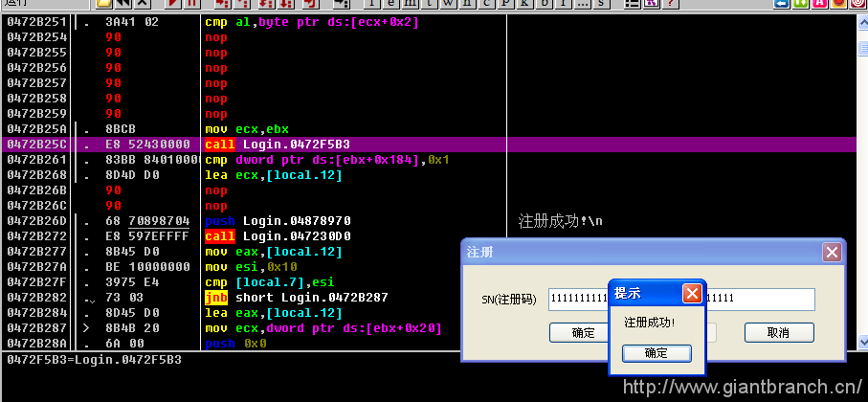This screenshot has width=868, height=402.
Task: Click address 0472B272
Action: [36, 236]
